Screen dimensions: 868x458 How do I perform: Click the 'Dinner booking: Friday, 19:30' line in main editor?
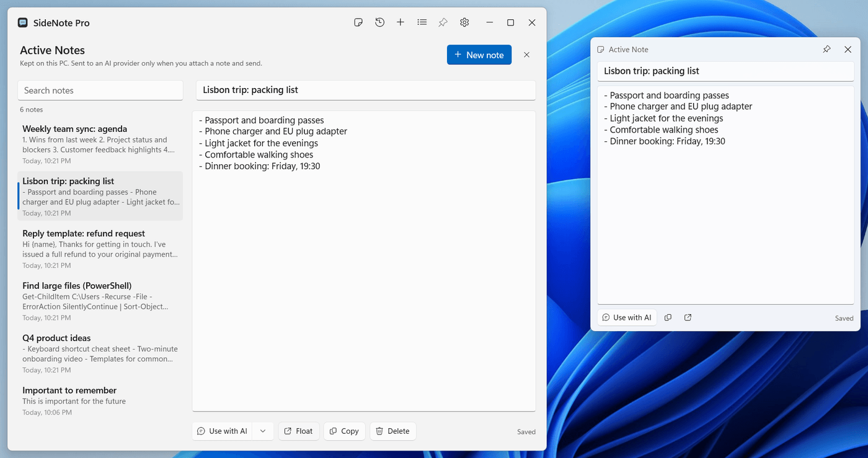[x=259, y=166]
